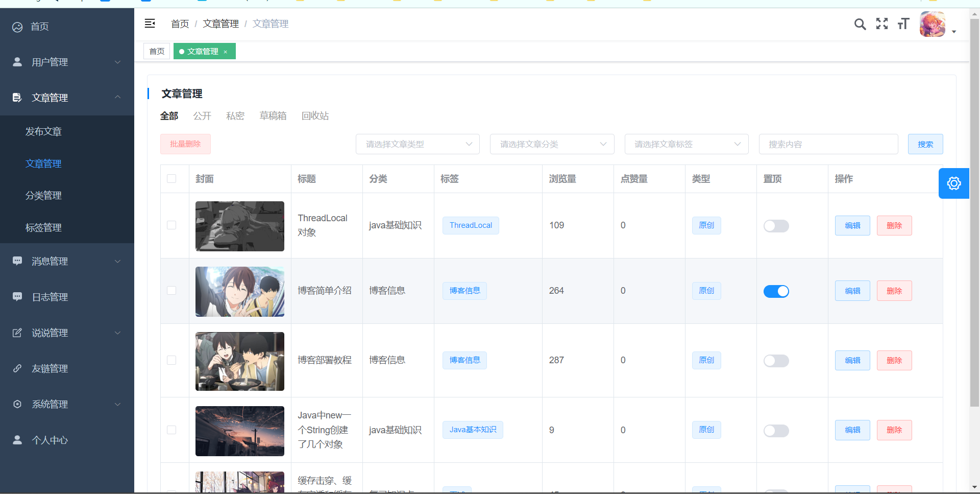The width and height of the screenshot is (980, 494).
Task: Edit the 博客简单介绍 article
Action: click(x=852, y=291)
